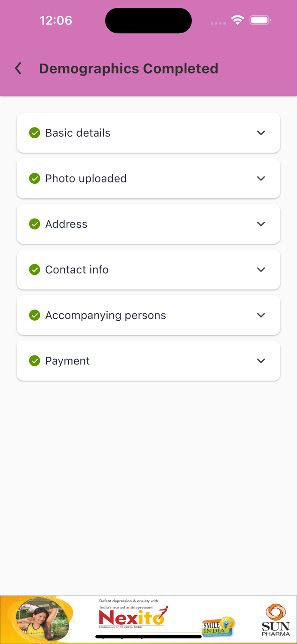Expand the Contact info chevron

point(261,270)
